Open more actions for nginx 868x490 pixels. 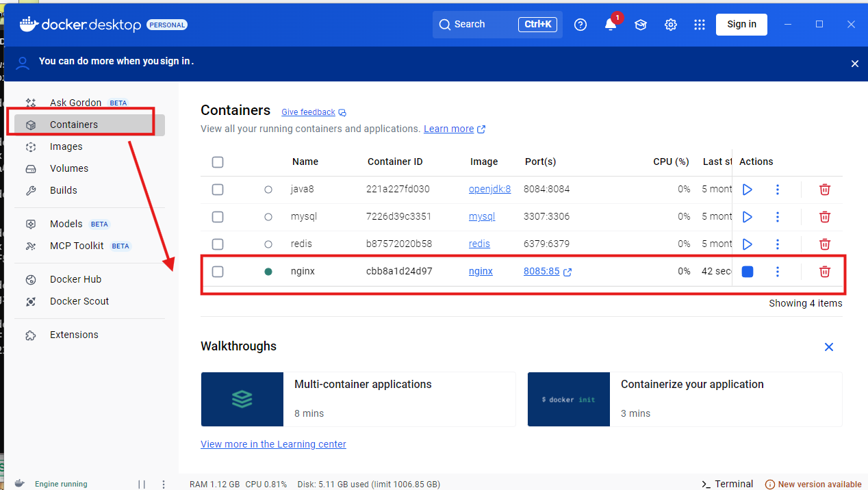coord(778,272)
